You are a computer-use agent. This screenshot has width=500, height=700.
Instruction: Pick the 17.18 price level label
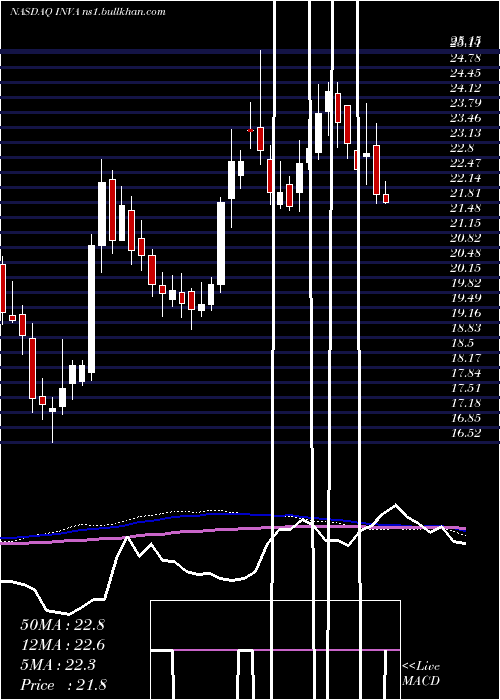pos(466,403)
